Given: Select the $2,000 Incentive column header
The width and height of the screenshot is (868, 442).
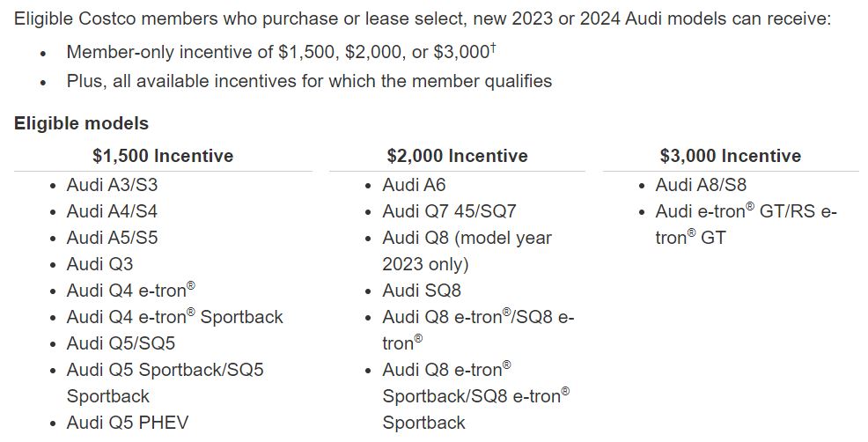Looking at the screenshot, I should (457, 156).
